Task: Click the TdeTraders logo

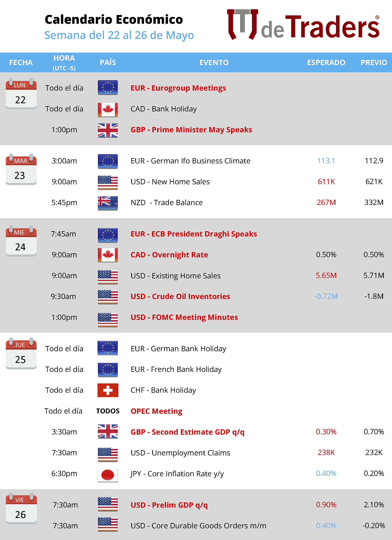Action: (303, 25)
